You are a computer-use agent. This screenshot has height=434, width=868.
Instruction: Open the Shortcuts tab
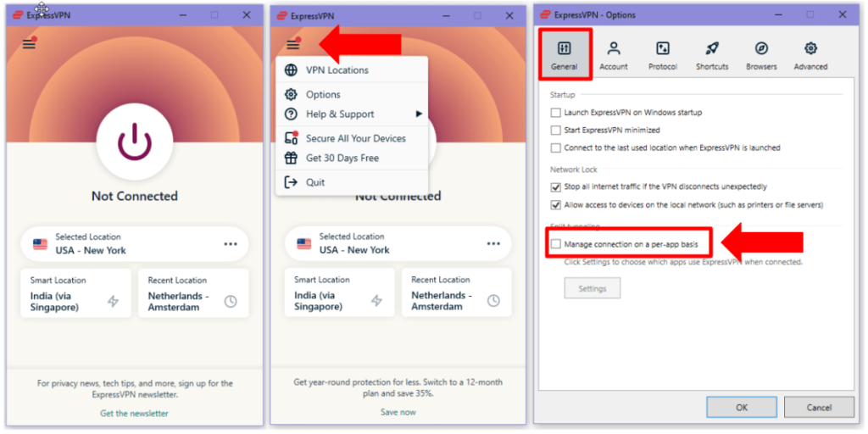(712, 54)
